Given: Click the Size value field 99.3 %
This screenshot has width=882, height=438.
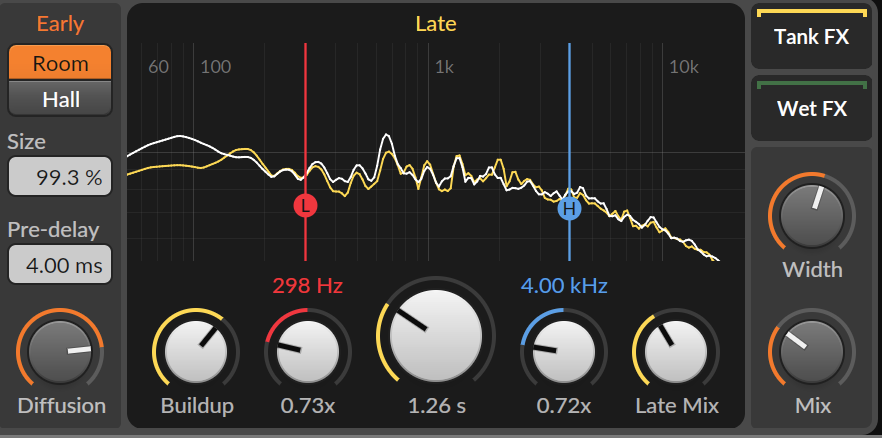Looking at the screenshot, I should (60, 177).
